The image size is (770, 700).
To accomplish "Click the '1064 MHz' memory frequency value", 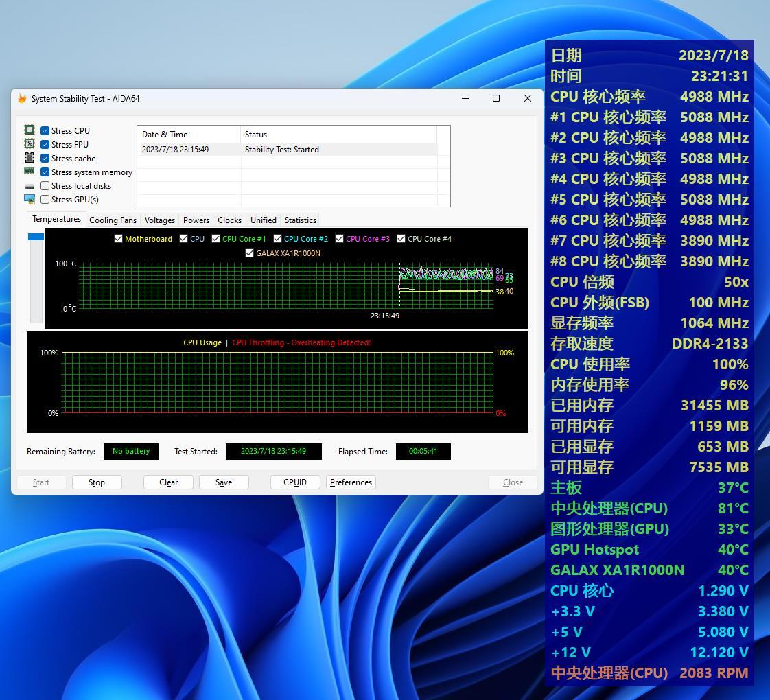I will pyautogui.click(x=714, y=323).
